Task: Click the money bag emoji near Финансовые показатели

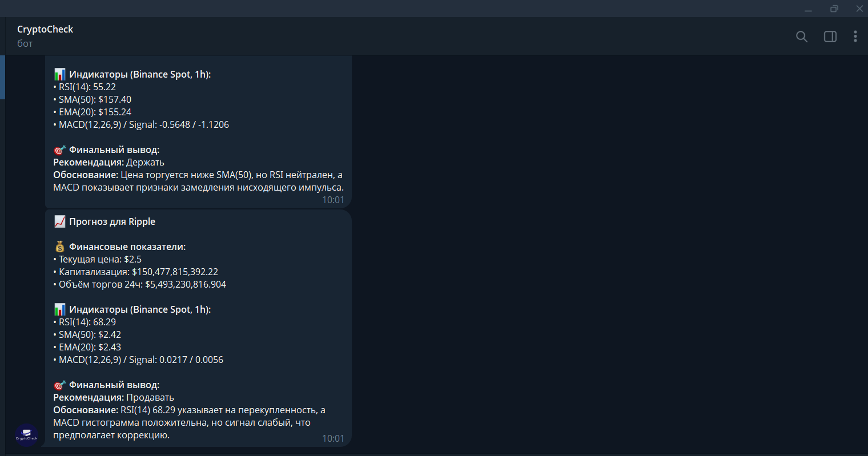Action: coord(60,247)
